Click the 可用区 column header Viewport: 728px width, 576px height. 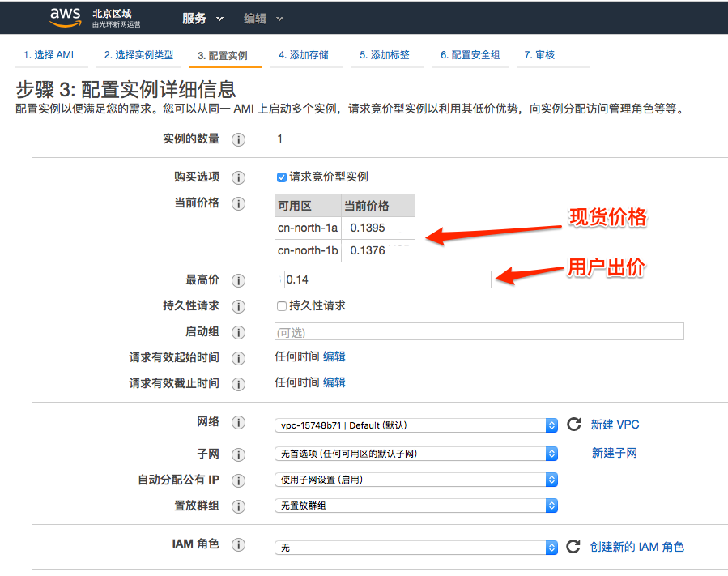click(x=308, y=206)
